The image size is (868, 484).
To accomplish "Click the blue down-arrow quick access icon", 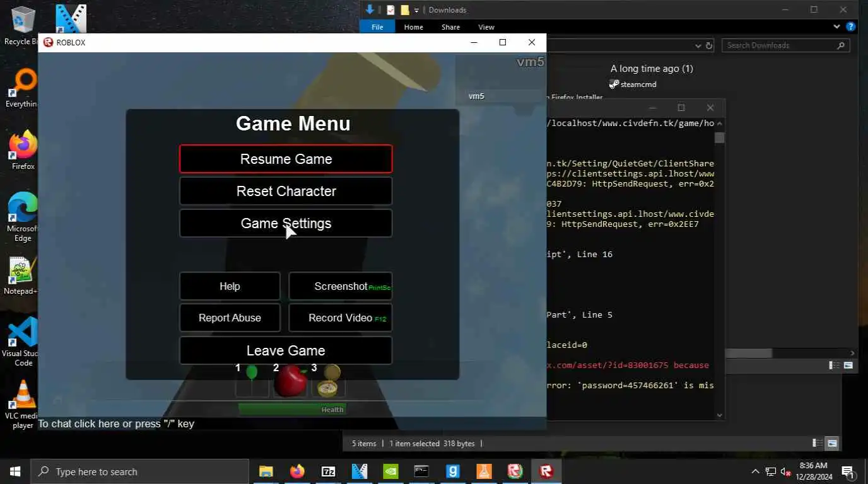I will (370, 9).
